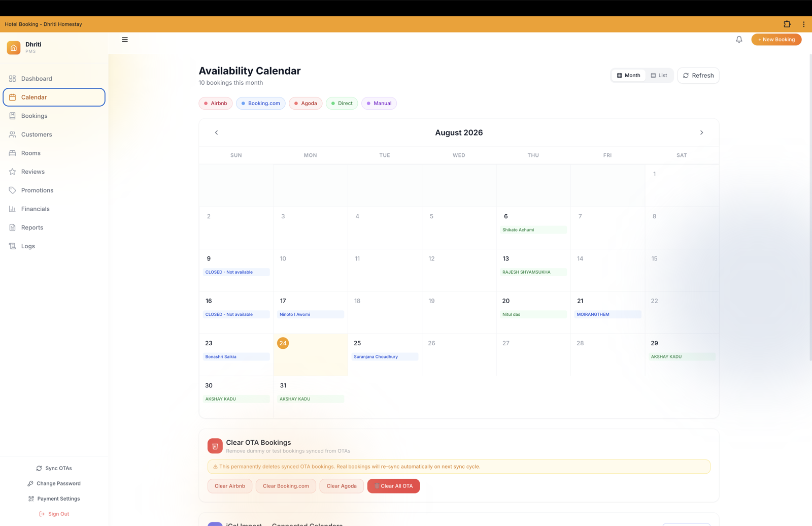This screenshot has height=526, width=812.
Task: Toggle the Airbnb source filter
Action: click(x=216, y=103)
